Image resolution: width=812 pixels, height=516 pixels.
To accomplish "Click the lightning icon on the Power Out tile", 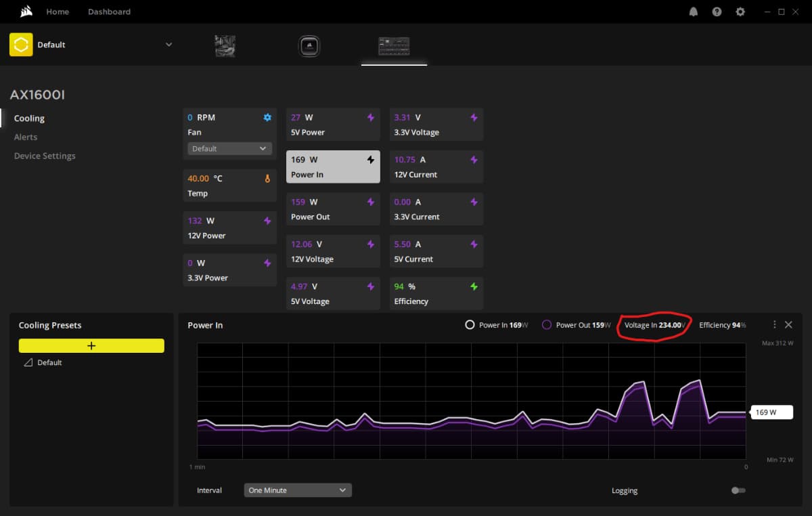I will 371,202.
